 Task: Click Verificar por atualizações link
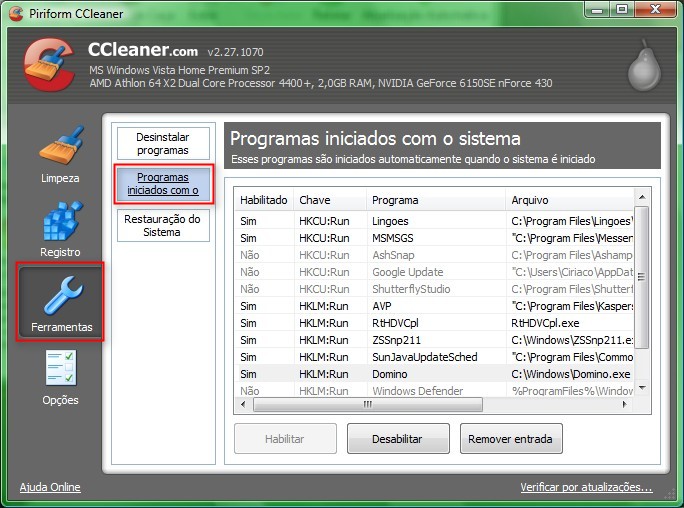click(586, 487)
